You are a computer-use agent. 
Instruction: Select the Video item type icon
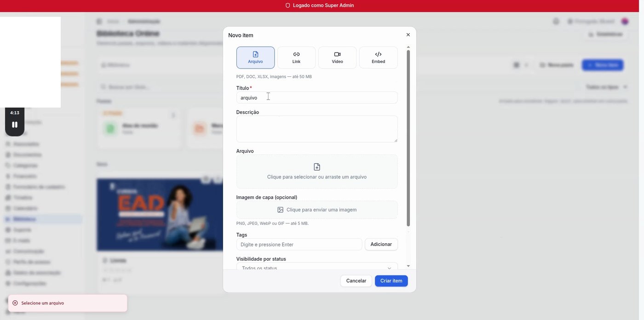pyautogui.click(x=338, y=54)
